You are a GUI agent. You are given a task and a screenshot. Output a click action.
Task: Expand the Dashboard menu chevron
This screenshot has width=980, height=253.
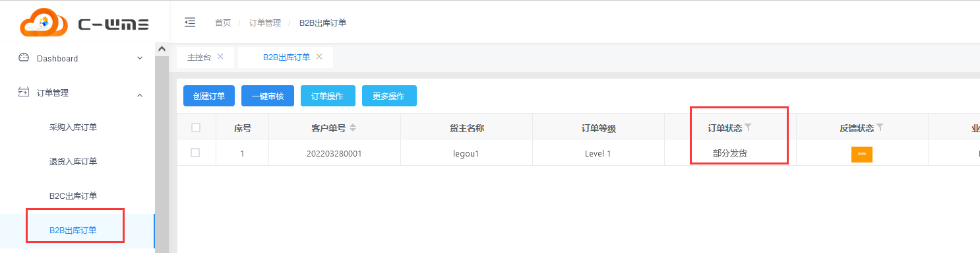pos(139,58)
